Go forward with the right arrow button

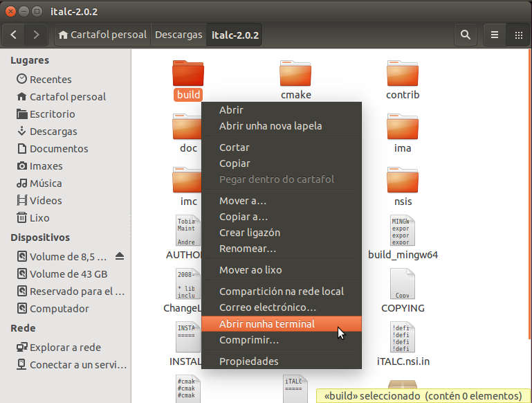click(36, 35)
